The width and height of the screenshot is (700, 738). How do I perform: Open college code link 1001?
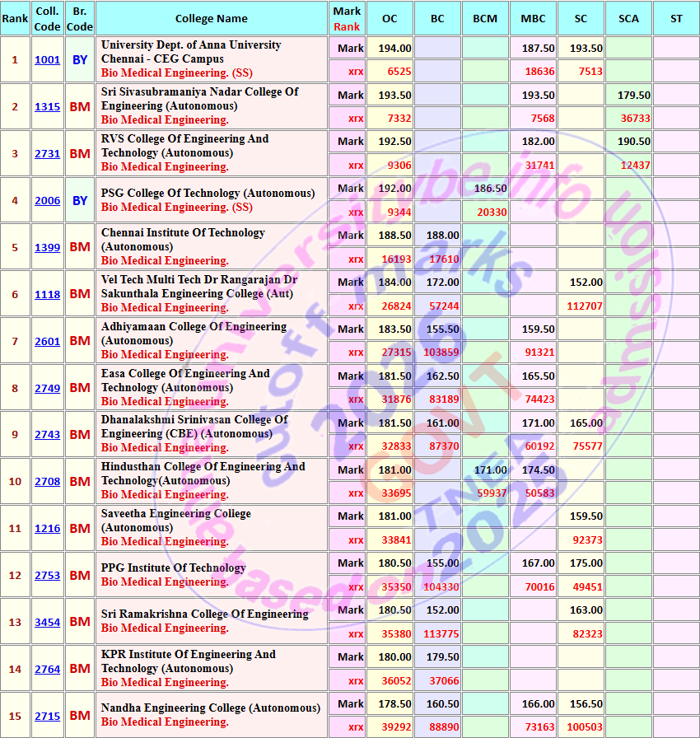(x=47, y=60)
